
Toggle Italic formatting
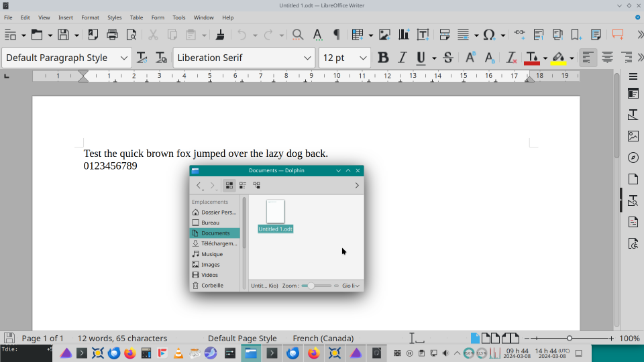point(402,58)
